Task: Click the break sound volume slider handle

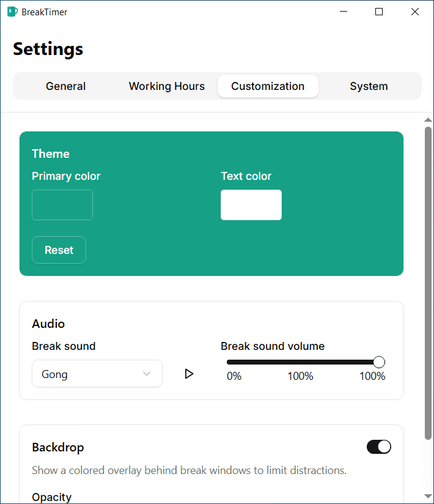Action: pos(379,362)
